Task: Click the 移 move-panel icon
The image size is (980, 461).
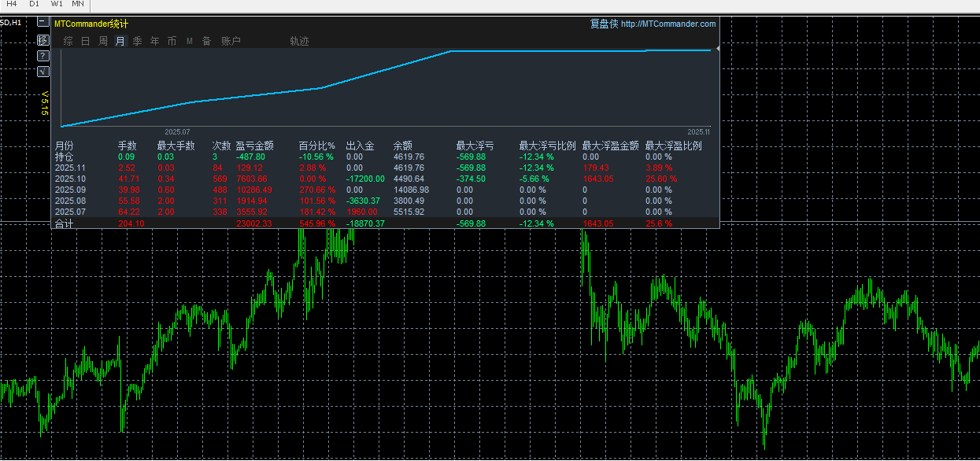Action: pos(43,39)
